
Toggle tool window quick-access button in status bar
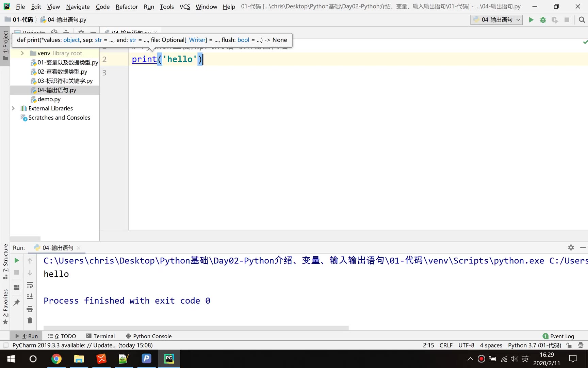(5, 346)
